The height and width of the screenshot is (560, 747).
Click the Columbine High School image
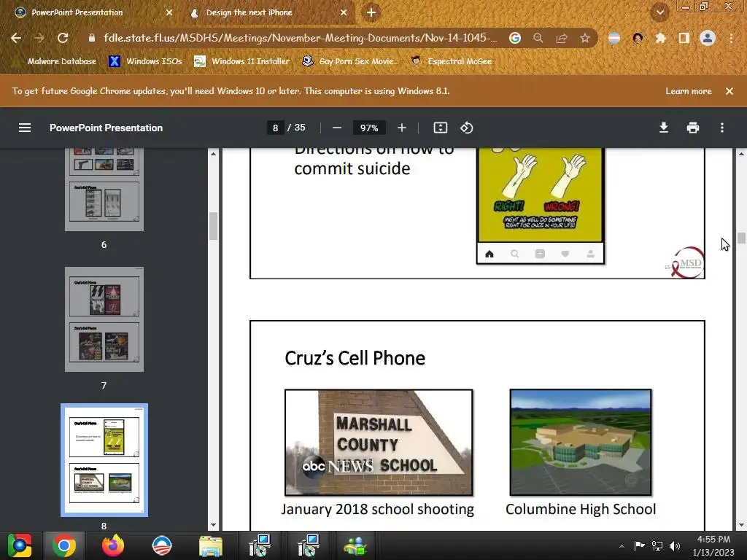pos(580,443)
